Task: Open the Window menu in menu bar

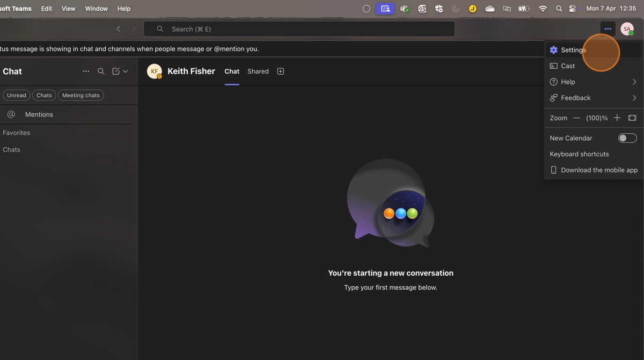Action: coord(97,9)
